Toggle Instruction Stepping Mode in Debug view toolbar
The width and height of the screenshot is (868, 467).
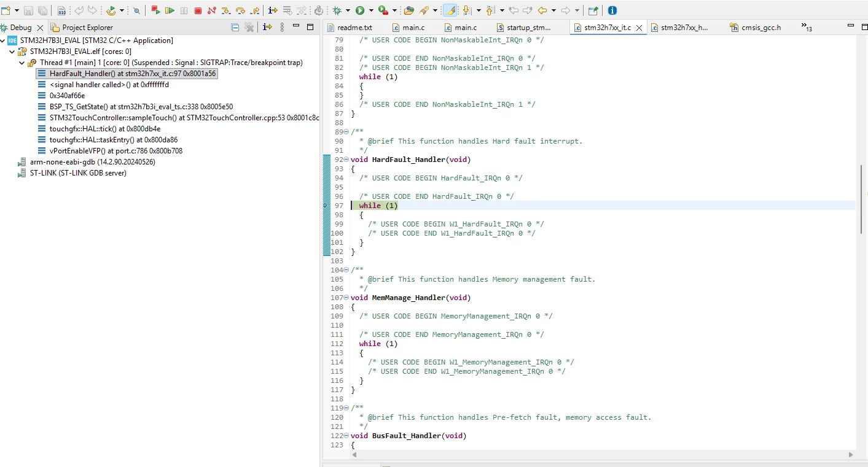pos(267,28)
